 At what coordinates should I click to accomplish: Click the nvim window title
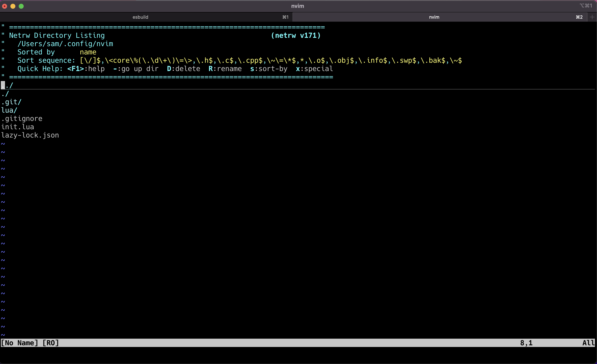coord(297,6)
